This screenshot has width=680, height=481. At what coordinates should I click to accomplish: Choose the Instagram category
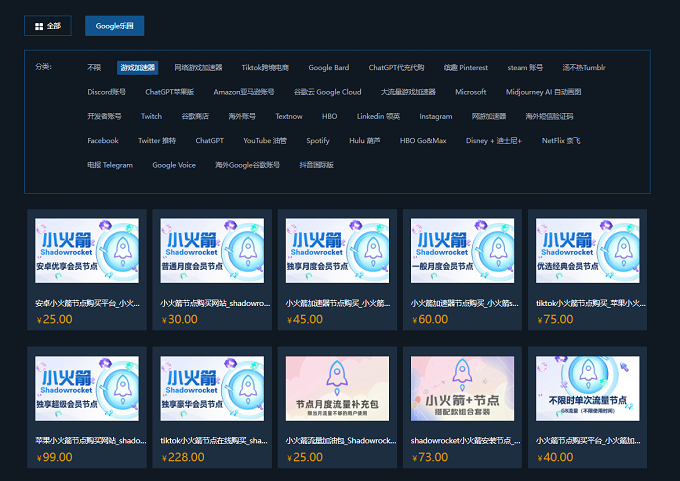point(436,116)
